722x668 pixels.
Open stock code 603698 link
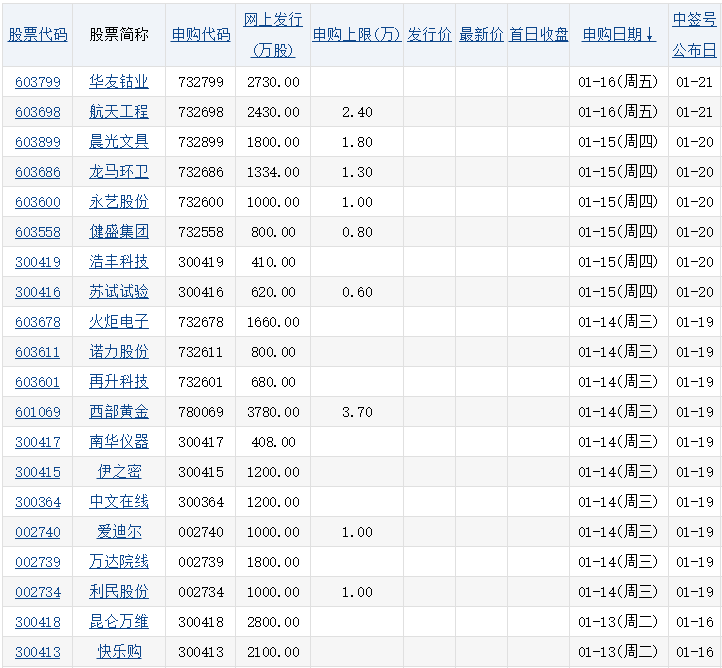tap(38, 112)
